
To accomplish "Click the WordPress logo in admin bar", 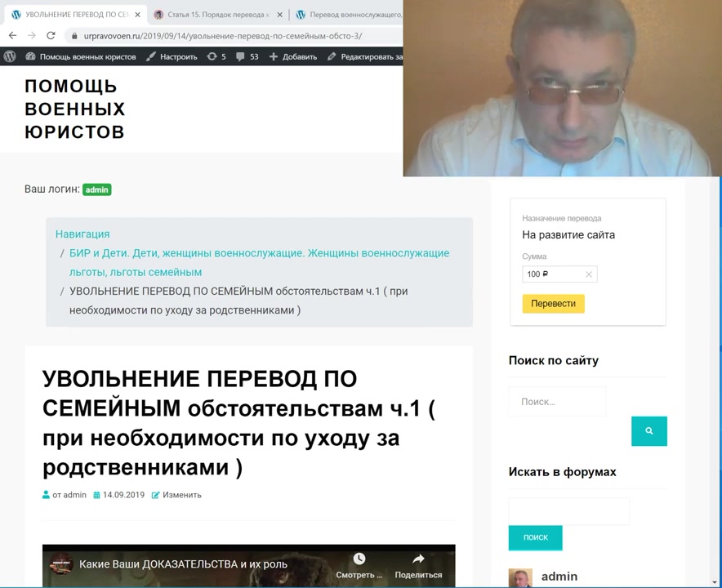I will pos(10,56).
